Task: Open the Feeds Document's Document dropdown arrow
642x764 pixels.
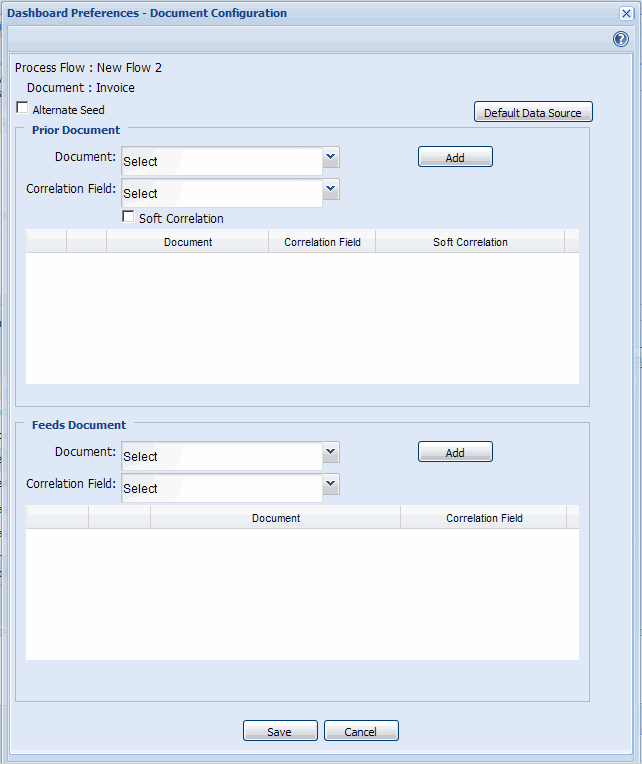Action: click(331, 452)
